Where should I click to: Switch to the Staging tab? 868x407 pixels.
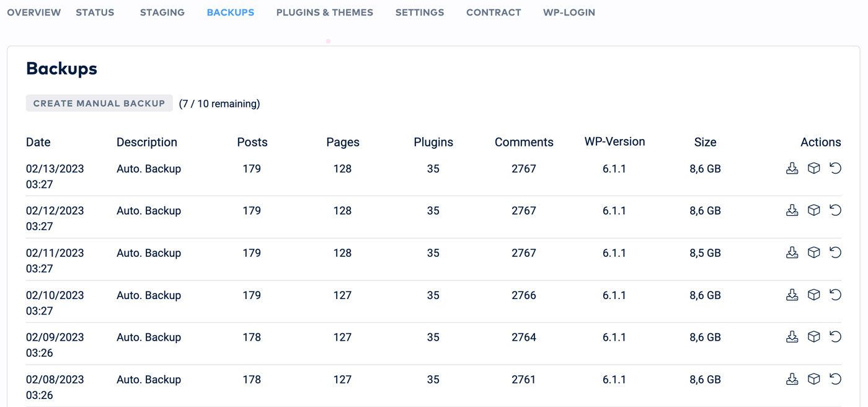(x=162, y=12)
